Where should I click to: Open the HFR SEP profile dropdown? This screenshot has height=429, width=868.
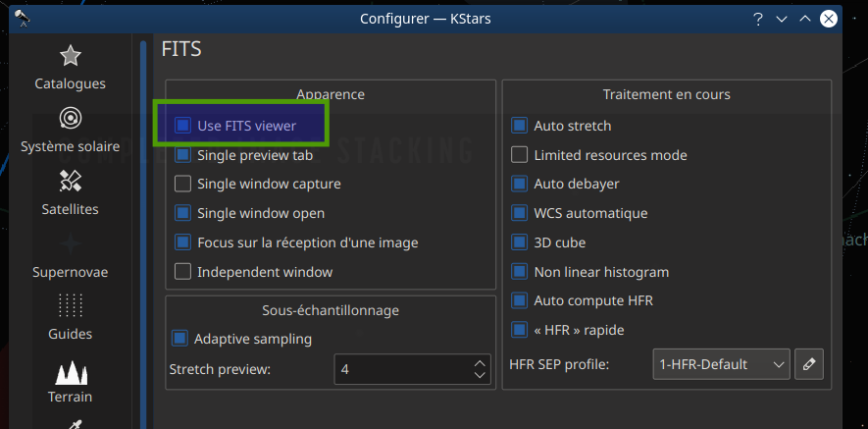(x=720, y=364)
